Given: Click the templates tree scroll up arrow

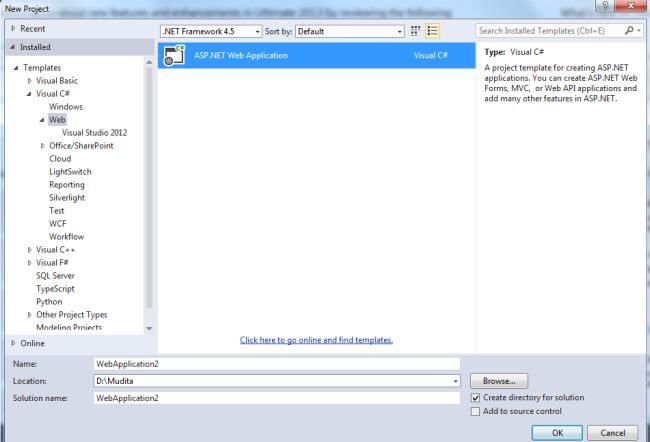Looking at the screenshot, I should click(x=149, y=62).
